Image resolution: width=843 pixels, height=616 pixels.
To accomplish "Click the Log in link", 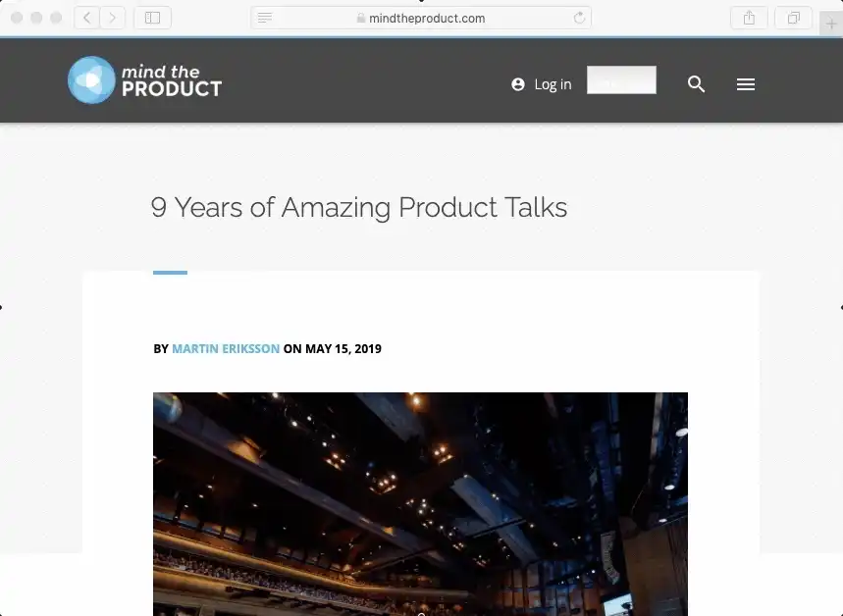I will point(553,84).
